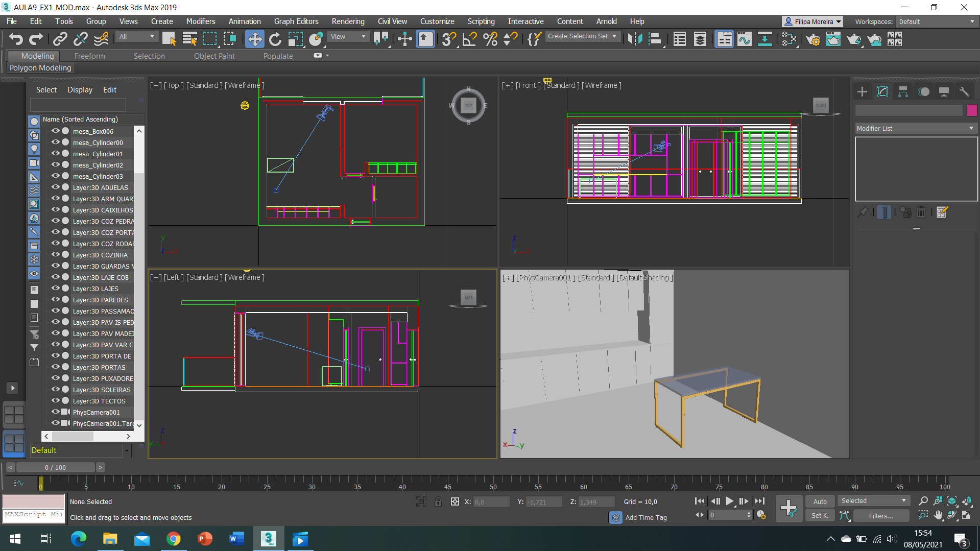Expand the Modifier List dropdown

click(916, 128)
